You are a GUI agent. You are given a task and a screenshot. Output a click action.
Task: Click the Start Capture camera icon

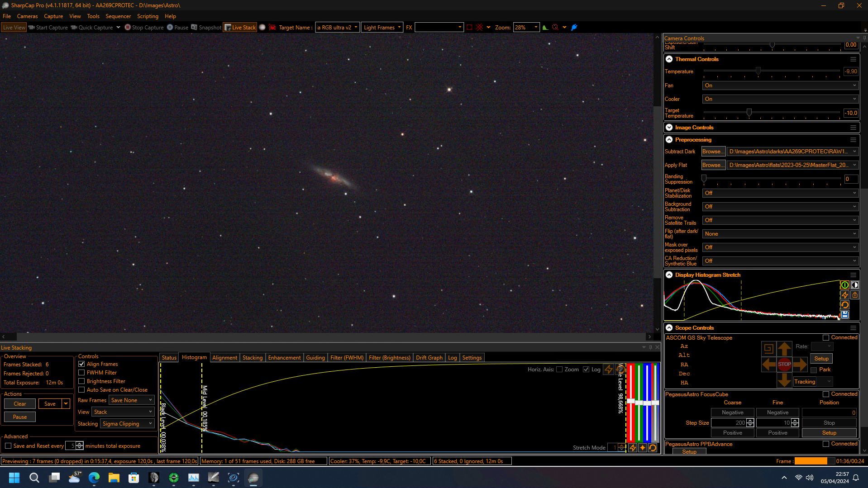[31, 28]
